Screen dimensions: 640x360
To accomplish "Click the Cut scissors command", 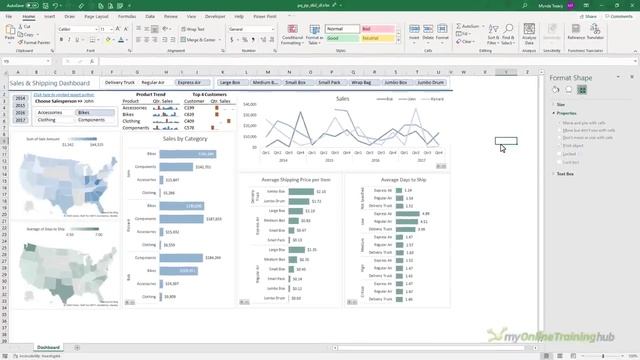I will tap(24, 27).
